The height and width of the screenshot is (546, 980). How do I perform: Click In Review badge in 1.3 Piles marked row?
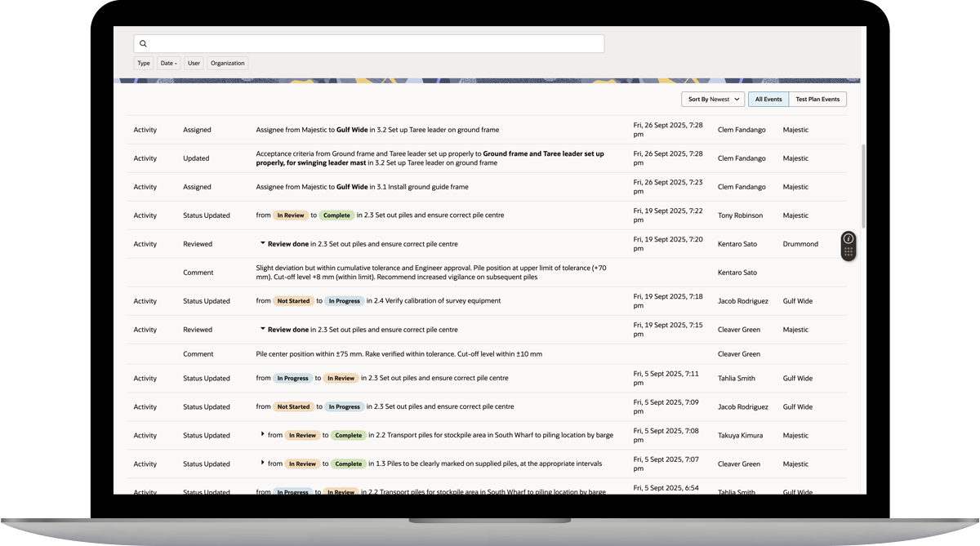[301, 464]
